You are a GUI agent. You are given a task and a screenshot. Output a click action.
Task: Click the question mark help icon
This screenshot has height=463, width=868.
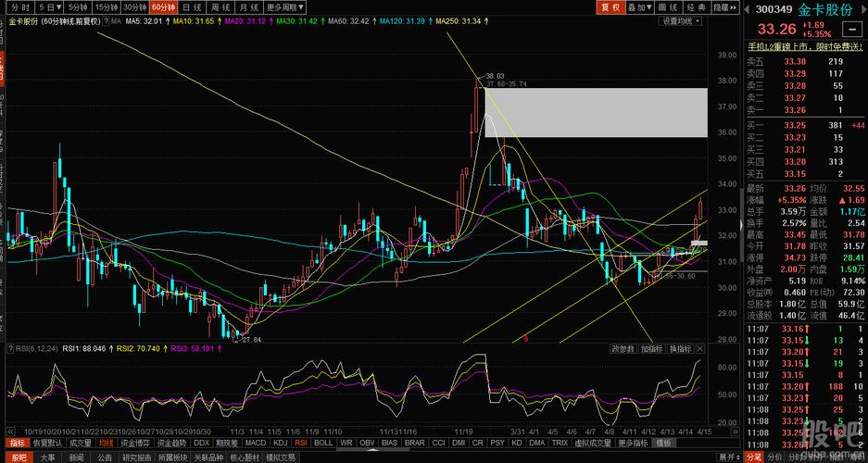click(x=106, y=21)
